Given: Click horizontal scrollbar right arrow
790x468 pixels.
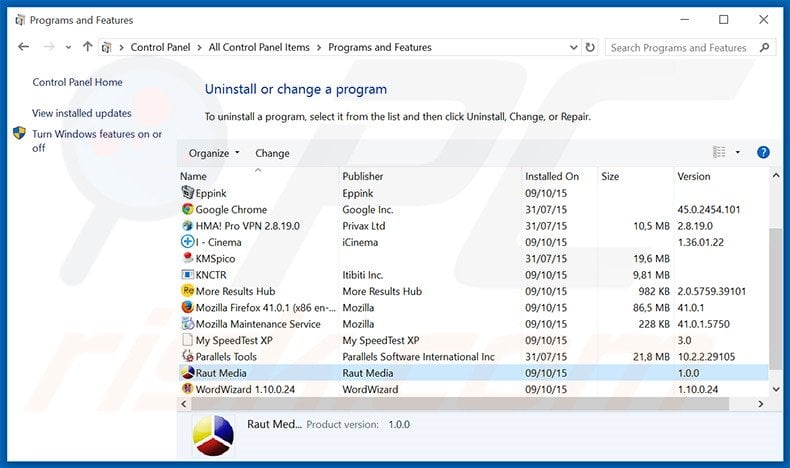Looking at the screenshot, I should point(761,404).
